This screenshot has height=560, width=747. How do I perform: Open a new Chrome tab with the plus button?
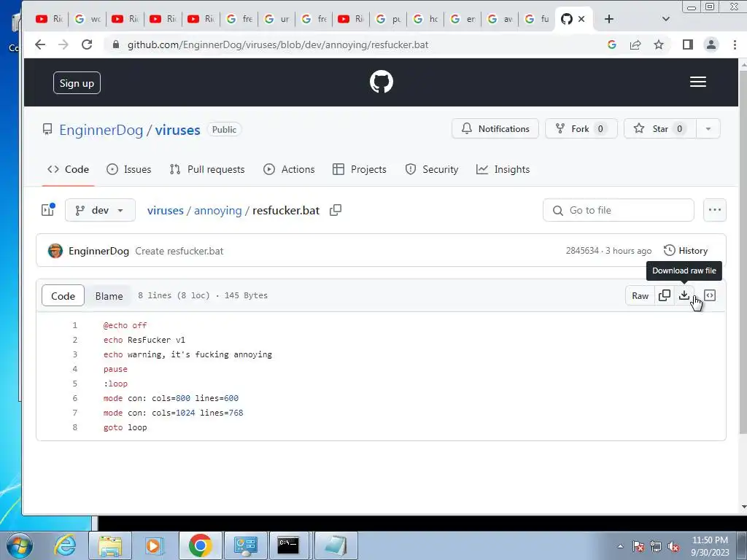[609, 19]
